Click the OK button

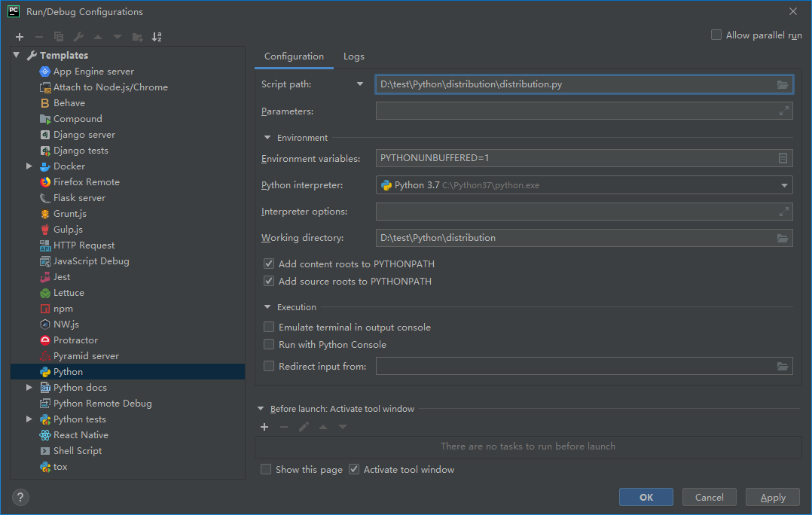(x=646, y=497)
